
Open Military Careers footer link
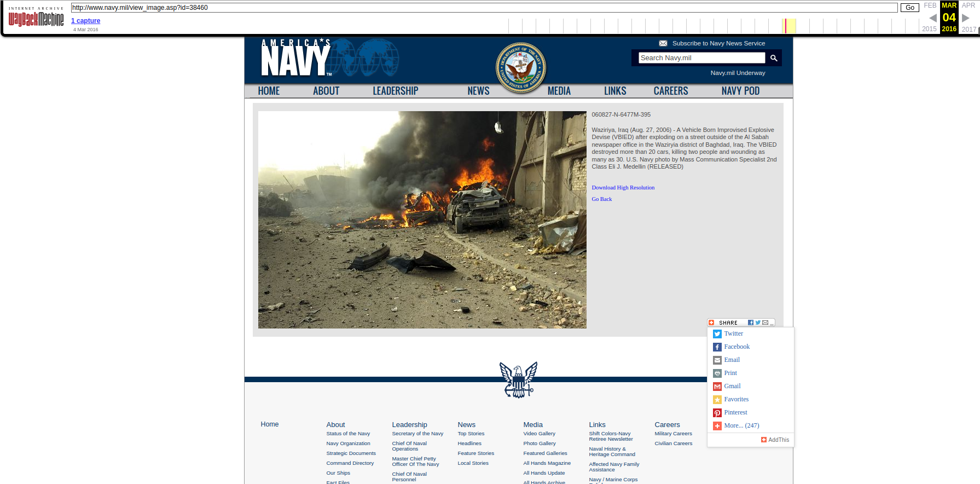point(673,434)
